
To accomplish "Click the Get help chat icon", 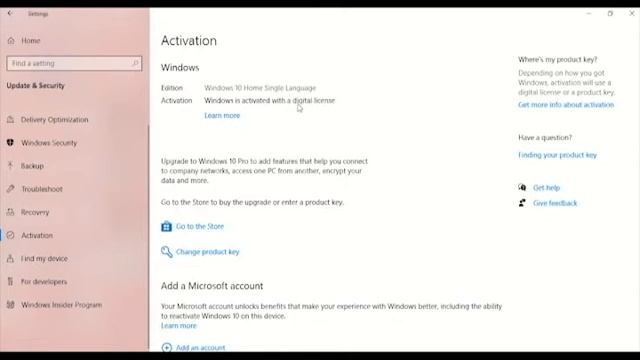I will click(x=522, y=187).
